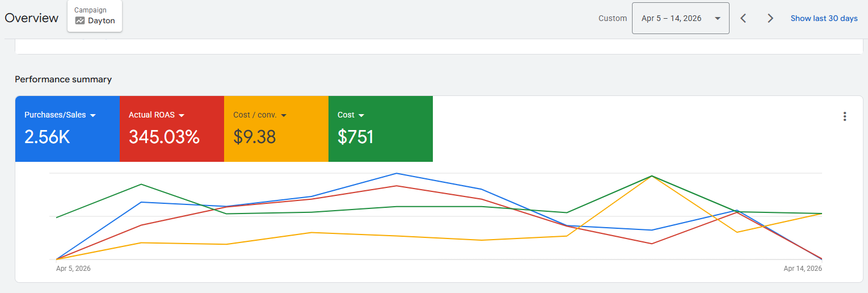Click the 2.56K purchases value
The height and width of the screenshot is (293, 868).
pyautogui.click(x=47, y=137)
